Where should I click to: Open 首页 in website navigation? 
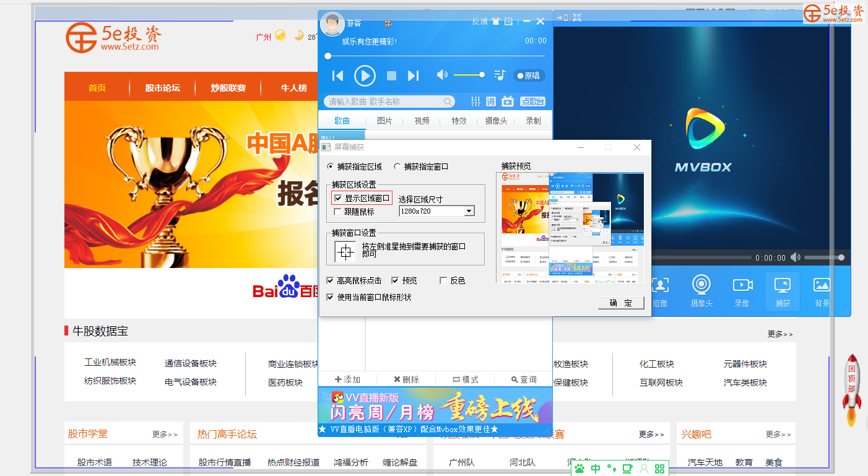click(x=97, y=88)
